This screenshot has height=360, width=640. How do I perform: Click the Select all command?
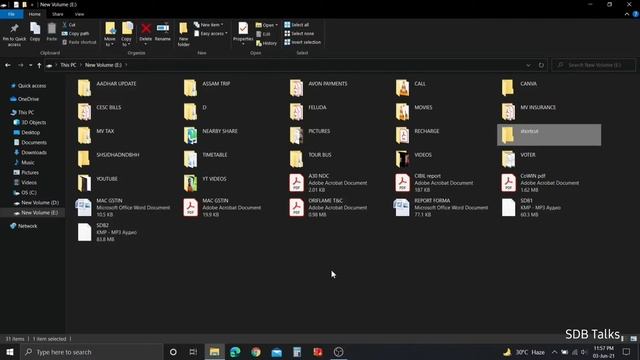(x=297, y=25)
